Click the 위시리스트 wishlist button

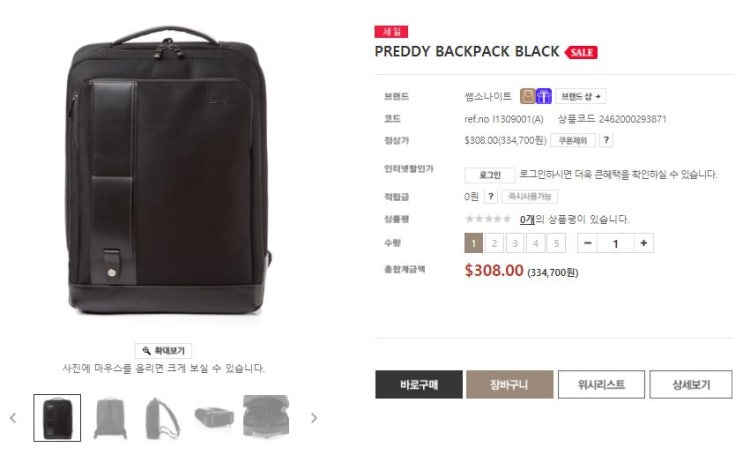(x=601, y=384)
